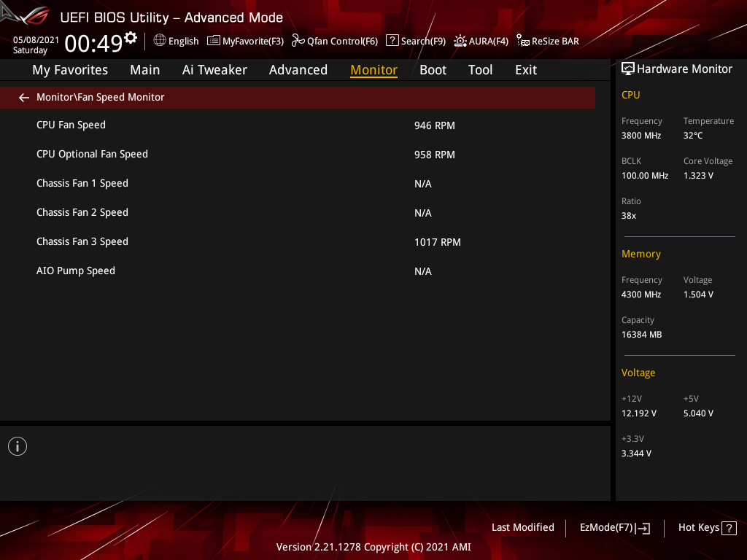Open Last Modified settings
This screenshot has height=560, width=747.
[x=523, y=527]
